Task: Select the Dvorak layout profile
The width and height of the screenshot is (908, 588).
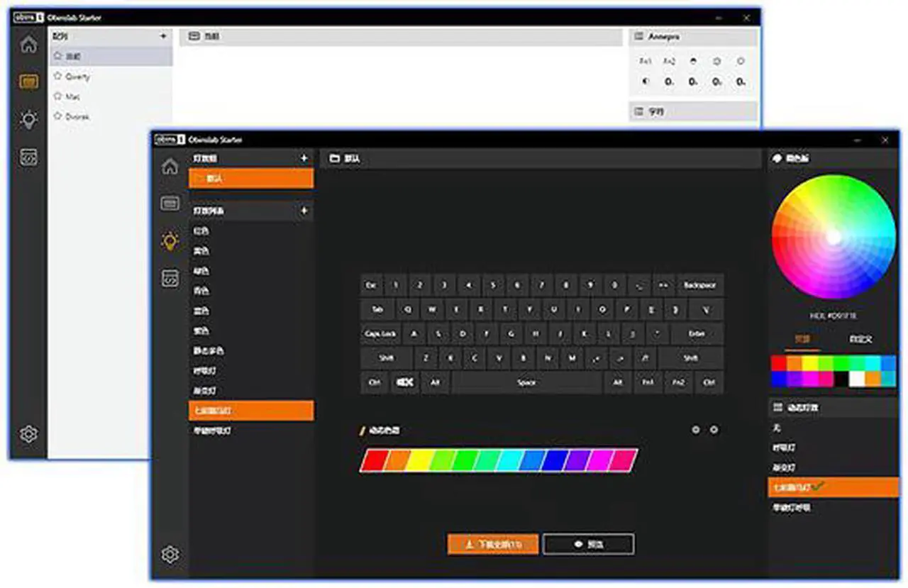Action: point(77,117)
